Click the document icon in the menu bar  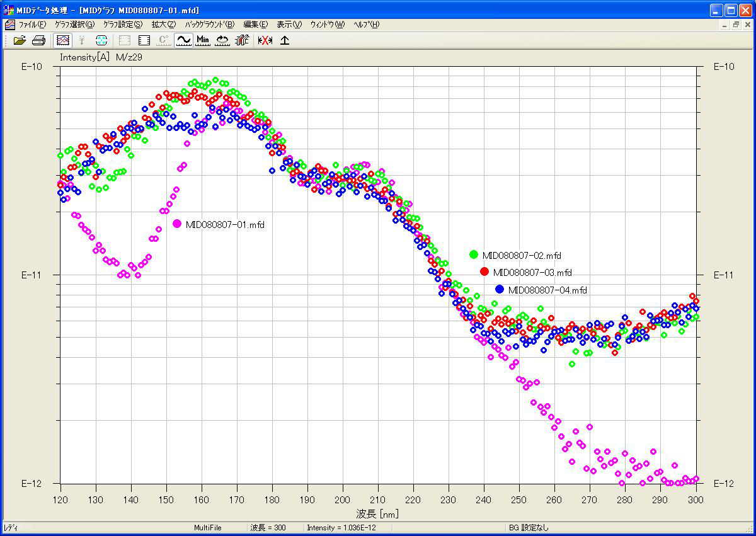[x=9, y=25]
